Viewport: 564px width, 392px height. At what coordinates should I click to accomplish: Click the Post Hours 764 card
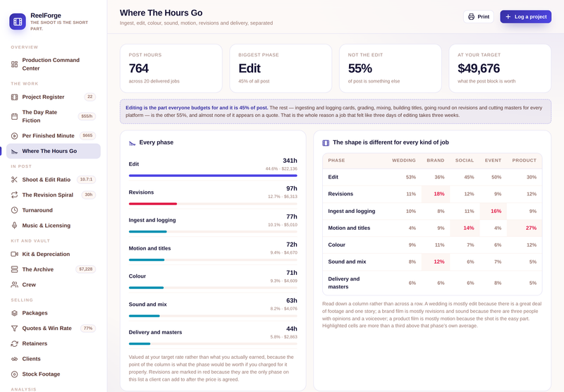[x=171, y=68]
